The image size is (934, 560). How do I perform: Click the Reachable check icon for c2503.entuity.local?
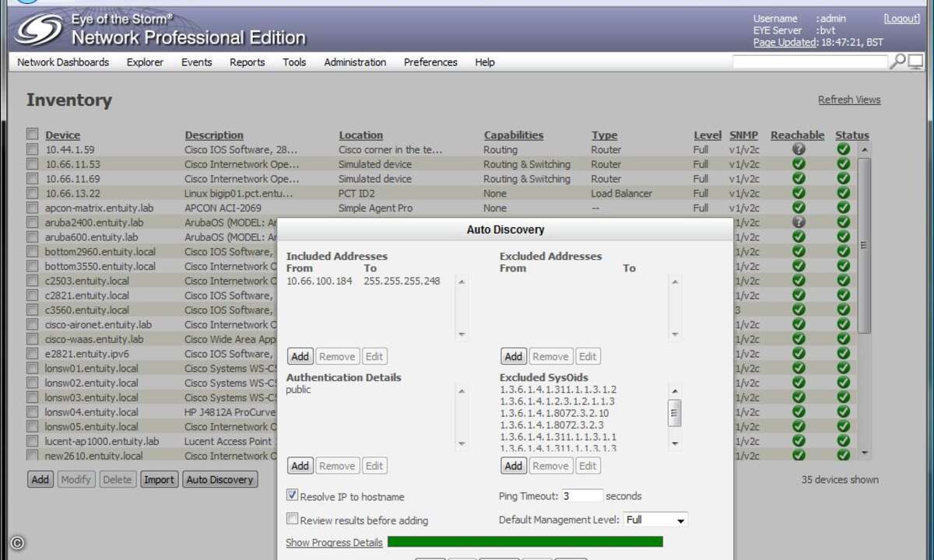[x=799, y=281]
